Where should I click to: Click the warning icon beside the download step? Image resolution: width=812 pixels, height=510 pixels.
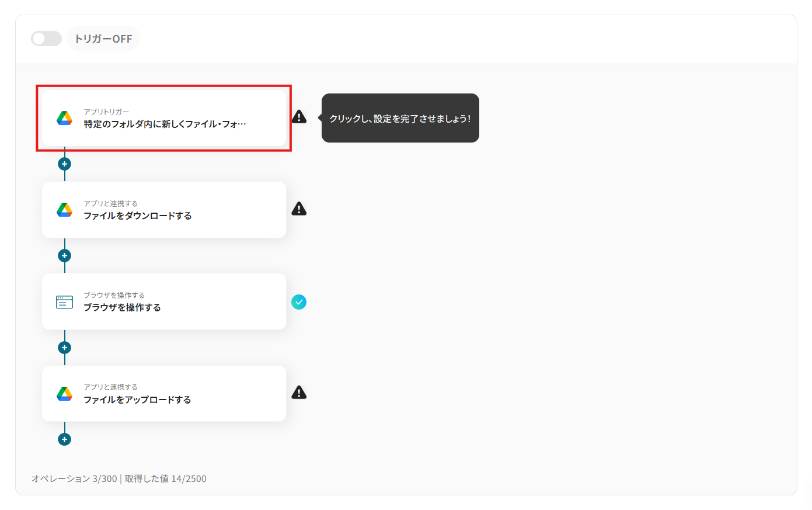click(x=299, y=209)
